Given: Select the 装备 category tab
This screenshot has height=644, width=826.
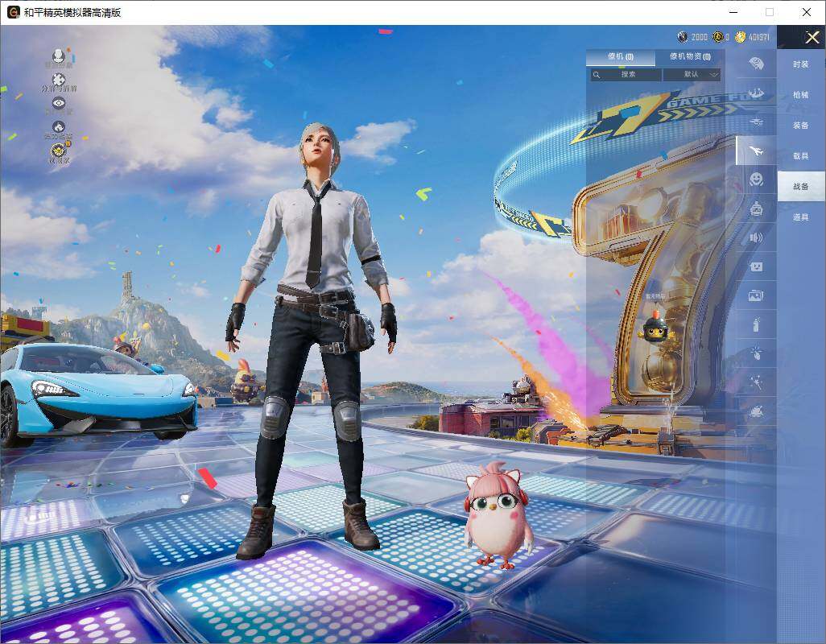Looking at the screenshot, I should tap(801, 126).
